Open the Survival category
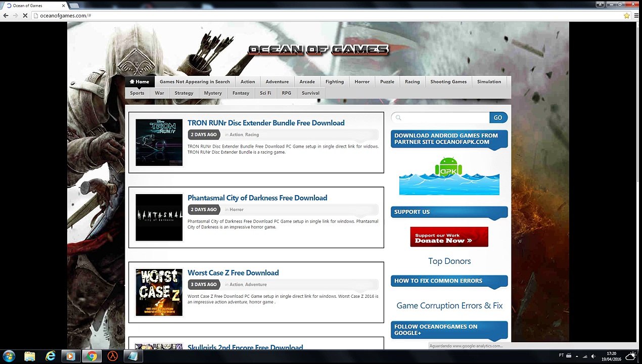Screen dimensions: 642x364 pos(310,93)
